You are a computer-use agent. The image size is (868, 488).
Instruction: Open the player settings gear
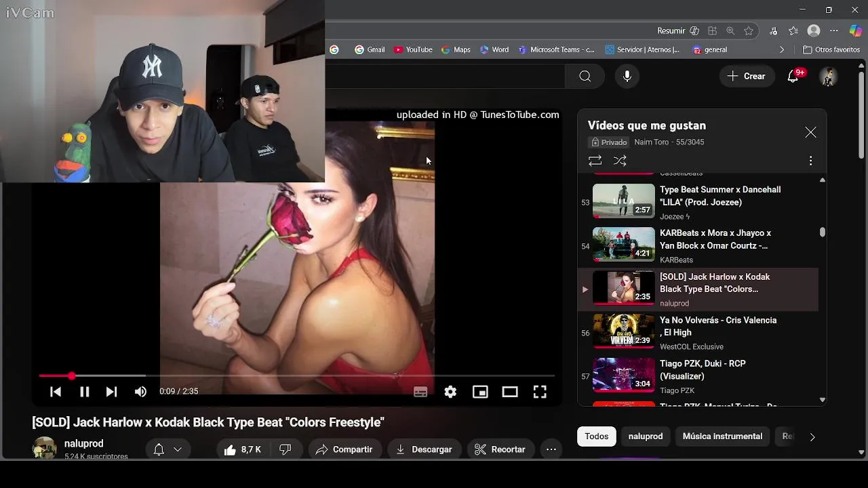[x=450, y=392]
